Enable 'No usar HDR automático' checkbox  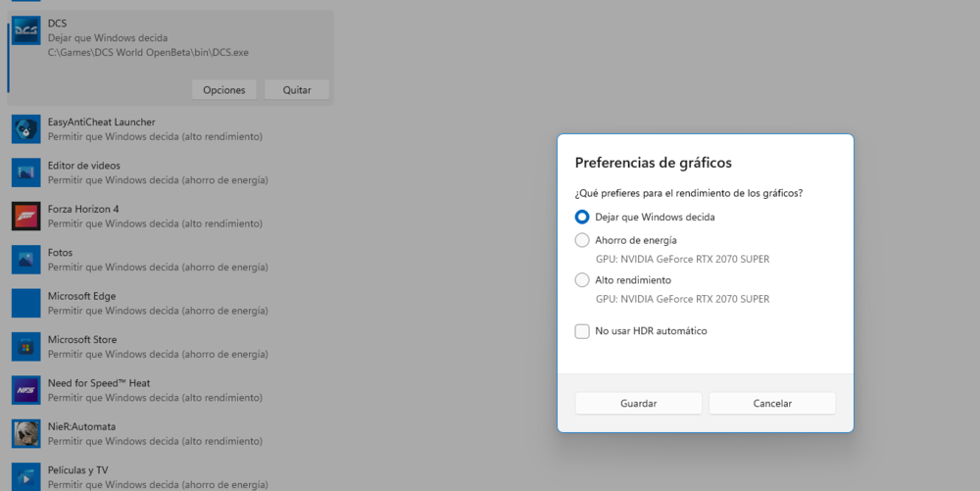pyautogui.click(x=582, y=331)
